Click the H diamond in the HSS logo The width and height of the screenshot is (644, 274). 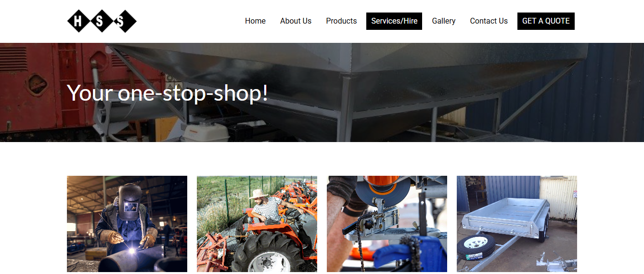tap(78, 21)
